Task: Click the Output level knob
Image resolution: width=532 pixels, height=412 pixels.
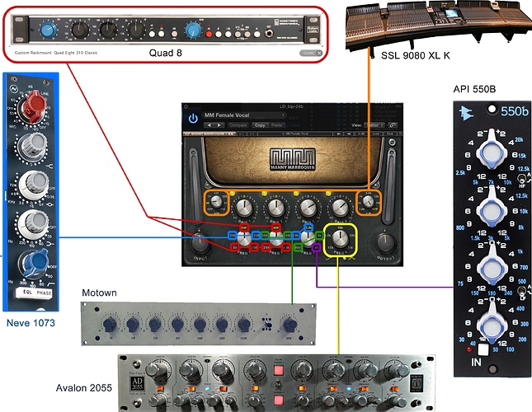Action: [386, 242]
